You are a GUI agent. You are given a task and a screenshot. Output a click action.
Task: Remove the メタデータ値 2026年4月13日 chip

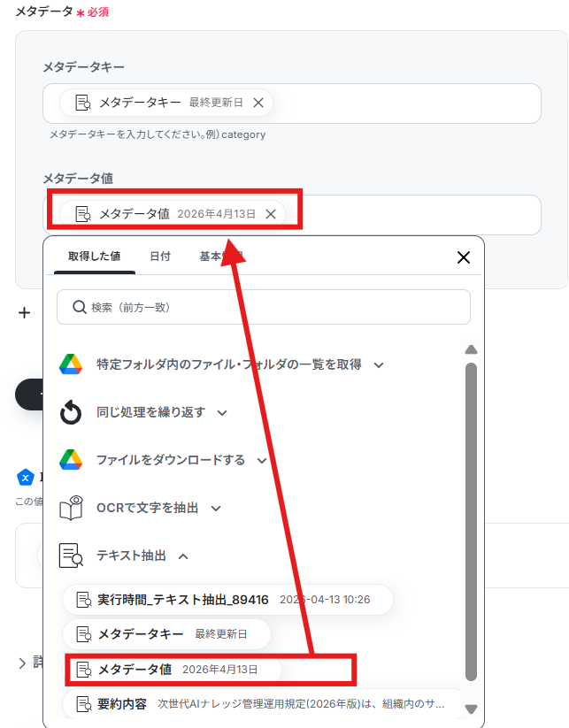(x=271, y=214)
